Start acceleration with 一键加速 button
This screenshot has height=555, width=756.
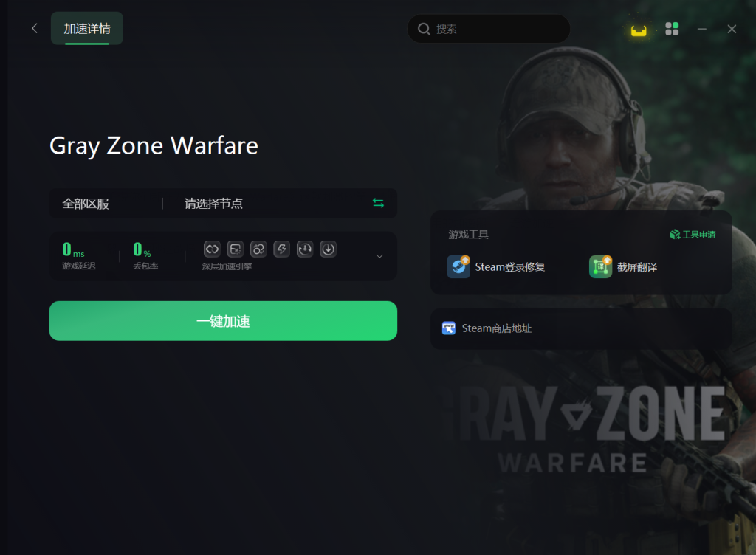pyautogui.click(x=223, y=321)
